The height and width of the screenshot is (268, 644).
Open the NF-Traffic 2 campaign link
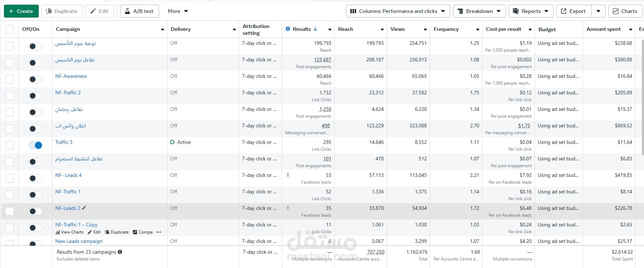coord(68,93)
